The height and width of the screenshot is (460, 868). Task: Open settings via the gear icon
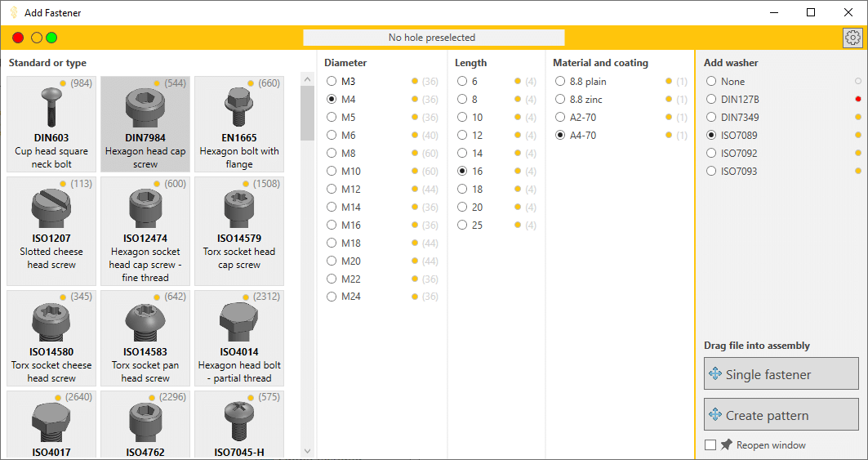pos(852,38)
